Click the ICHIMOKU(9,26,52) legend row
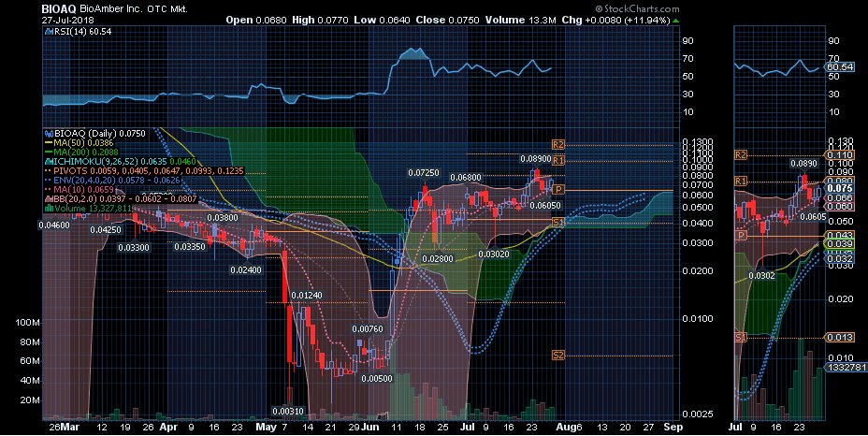This screenshot has width=868, height=436. point(120,161)
